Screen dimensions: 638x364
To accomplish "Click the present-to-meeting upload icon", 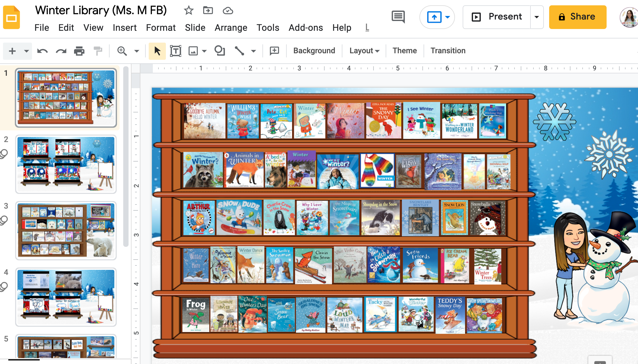I will [x=434, y=17].
